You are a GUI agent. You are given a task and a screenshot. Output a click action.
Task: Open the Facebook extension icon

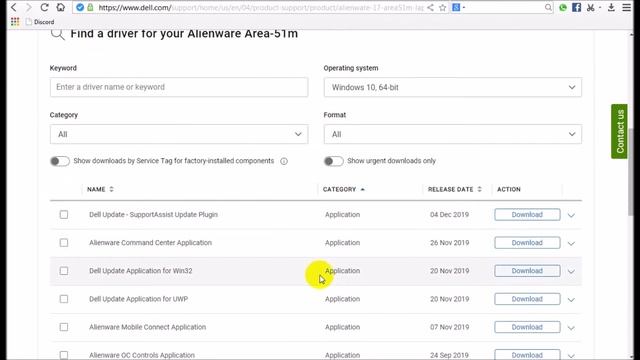pyautogui.click(x=576, y=7)
